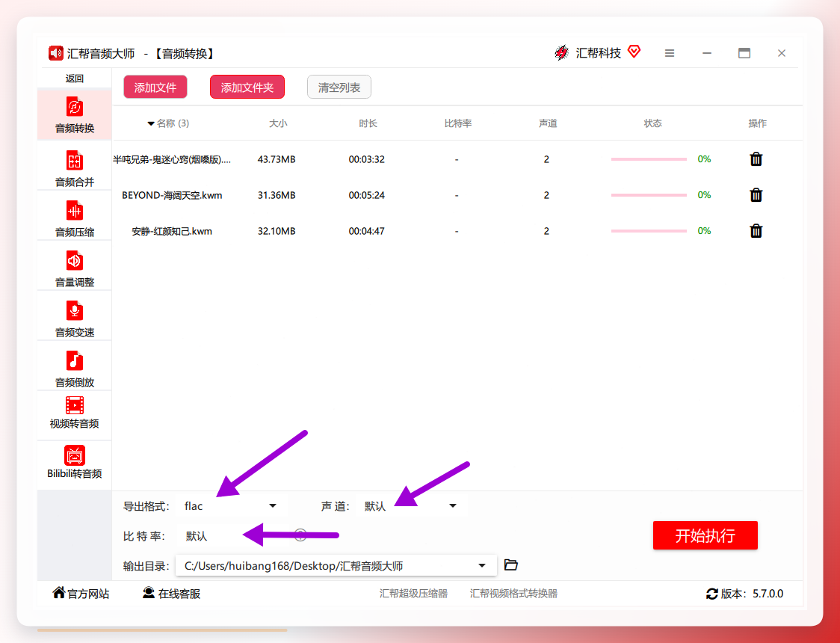
Task: Sort the list by the 名称 (3) column header
Action: [168, 123]
